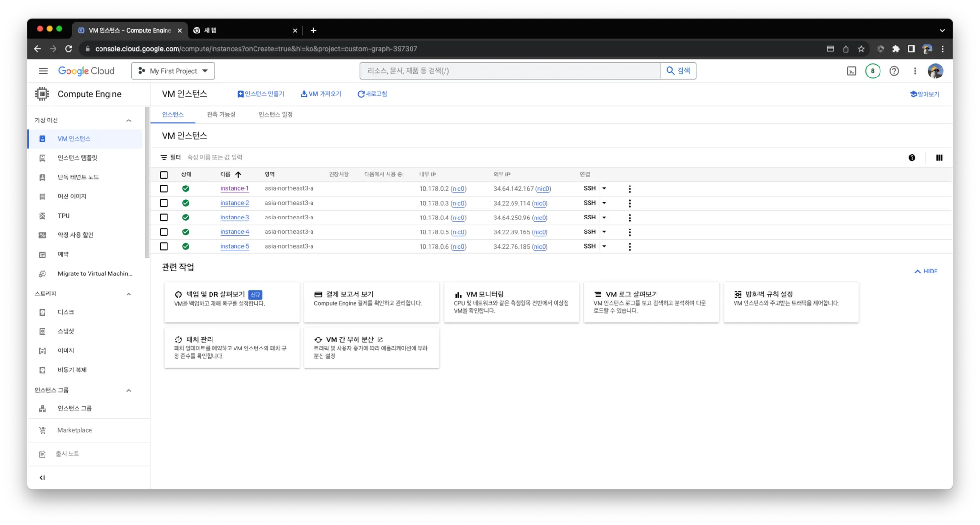Open the Cloud Shell terminal icon
Viewport: 980px width, 525px height.
pyautogui.click(x=851, y=71)
